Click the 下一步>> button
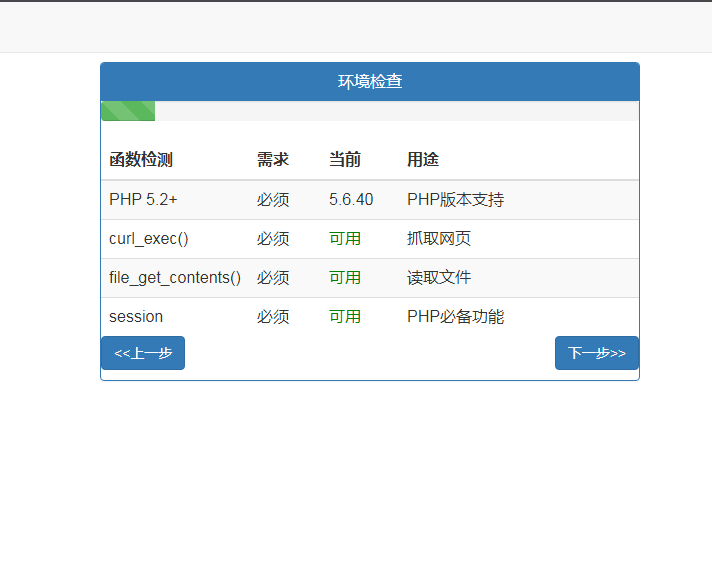 (x=596, y=353)
